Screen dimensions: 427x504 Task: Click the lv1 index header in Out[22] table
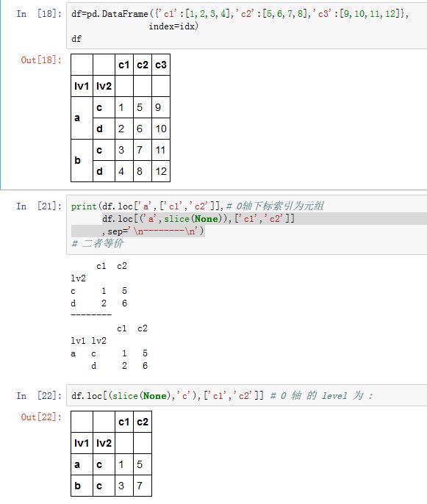coord(82,443)
